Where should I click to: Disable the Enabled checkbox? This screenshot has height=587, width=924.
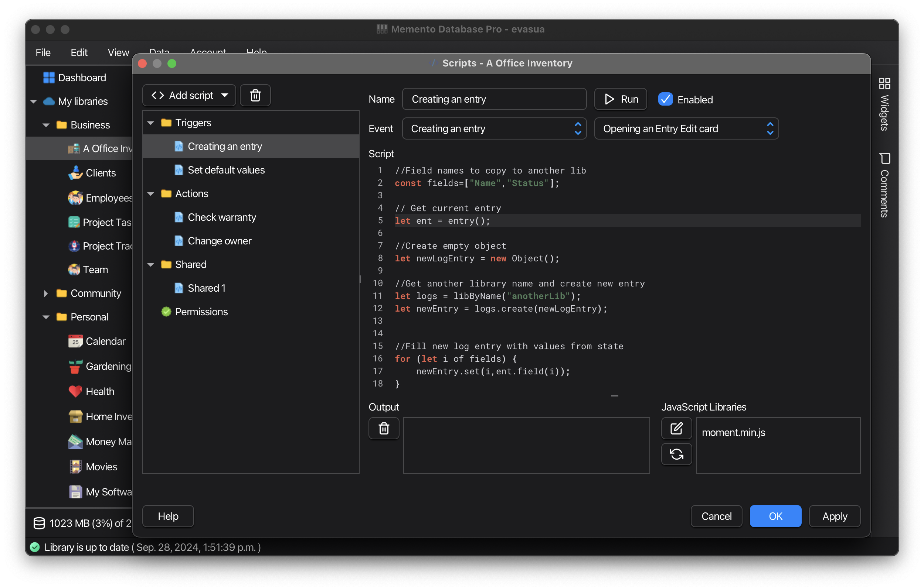(x=665, y=99)
